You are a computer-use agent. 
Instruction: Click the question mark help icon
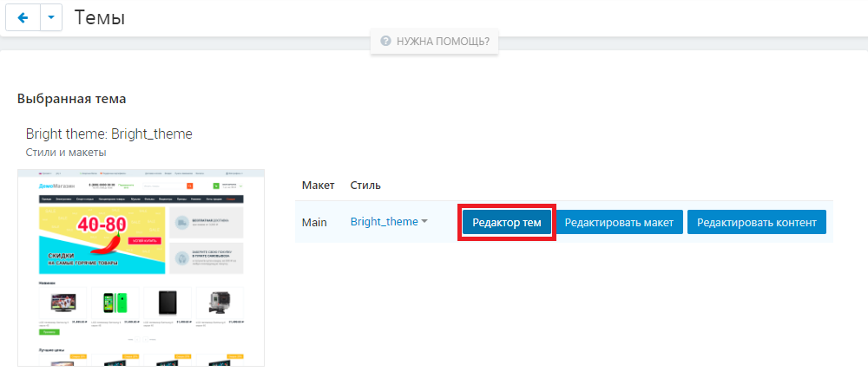tap(385, 41)
